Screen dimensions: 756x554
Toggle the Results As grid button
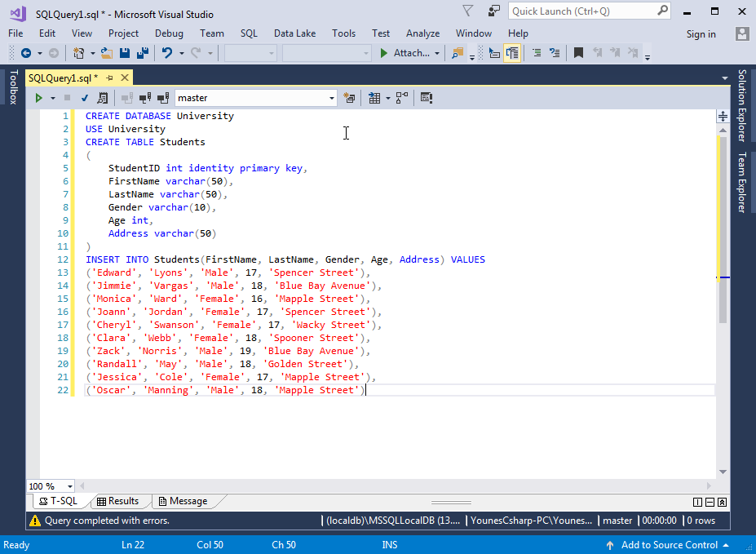[374, 98]
